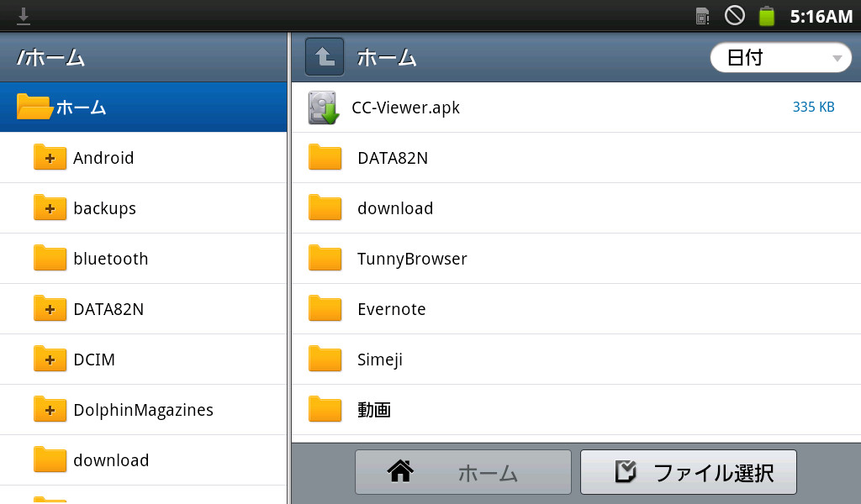The height and width of the screenshot is (504, 861).
Task: Expand the Android folder in the sidebar
Action: pos(50,157)
